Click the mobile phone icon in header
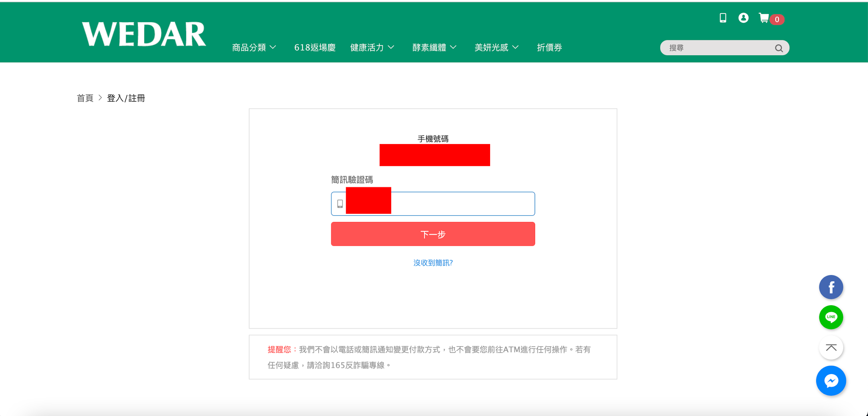The width and height of the screenshot is (868, 416). 723,18
